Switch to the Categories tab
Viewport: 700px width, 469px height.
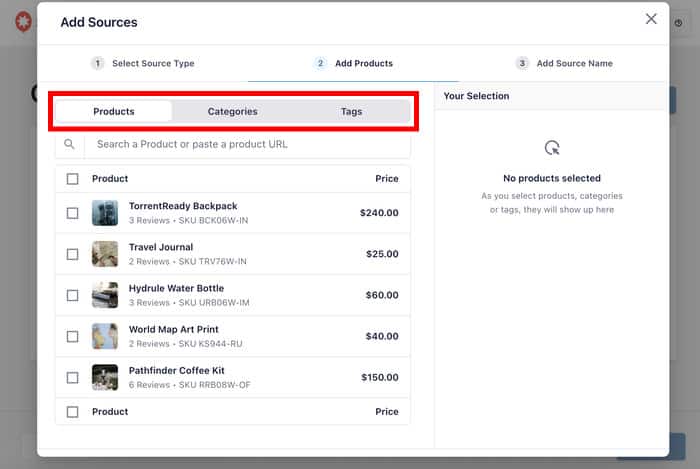232,112
